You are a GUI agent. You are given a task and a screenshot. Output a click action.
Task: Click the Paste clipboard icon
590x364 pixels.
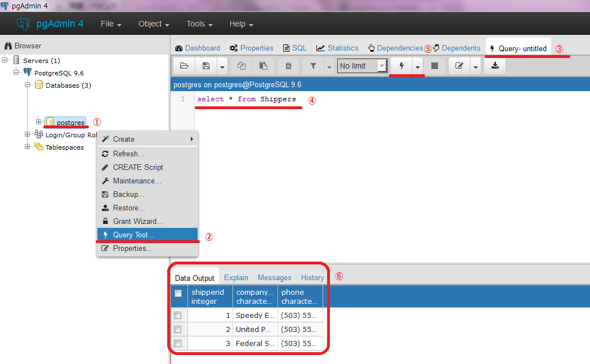pos(263,66)
